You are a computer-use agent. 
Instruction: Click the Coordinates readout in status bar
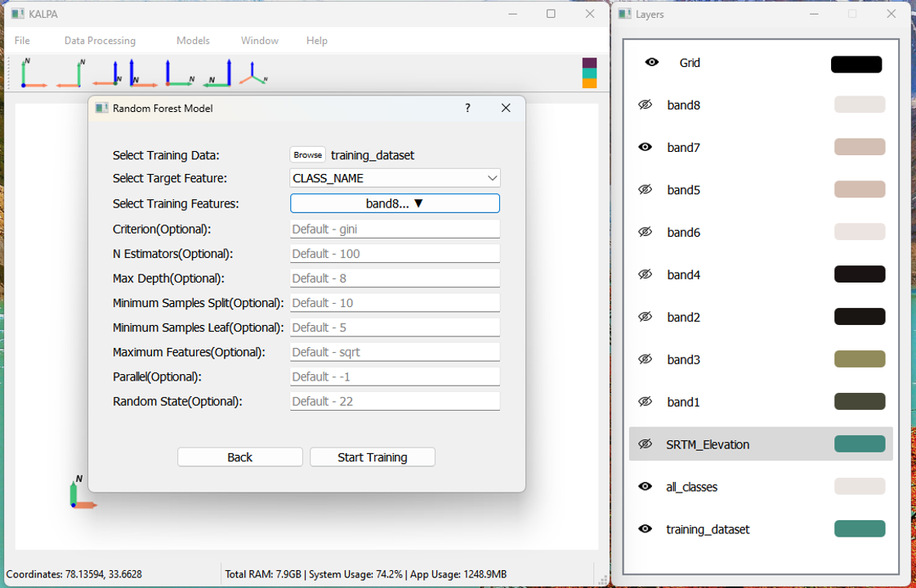[x=74, y=574]
